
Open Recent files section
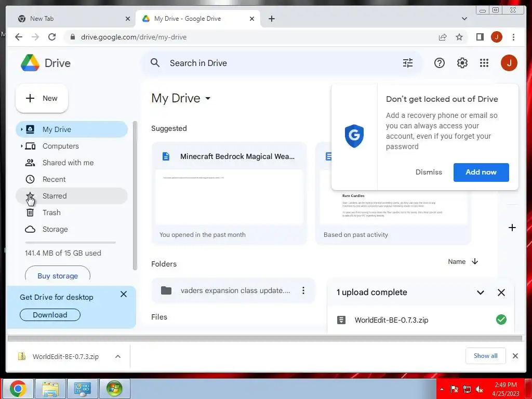pyautogui.click(x=72, y=179)
